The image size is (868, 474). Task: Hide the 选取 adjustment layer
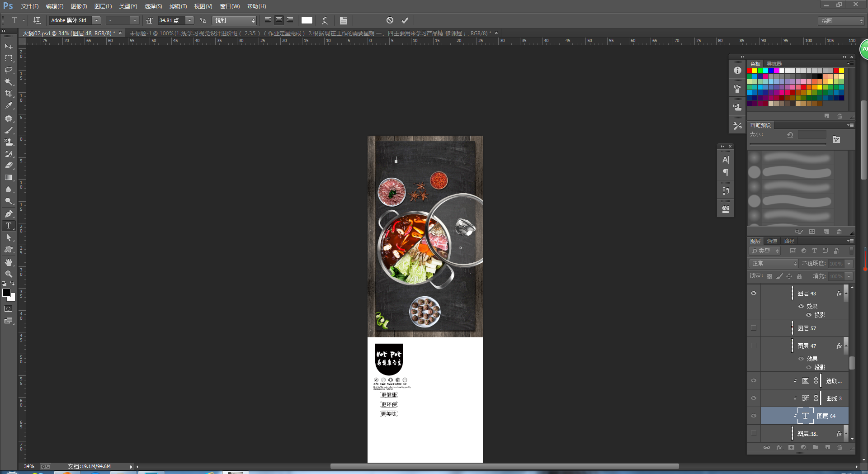point(754,380)
